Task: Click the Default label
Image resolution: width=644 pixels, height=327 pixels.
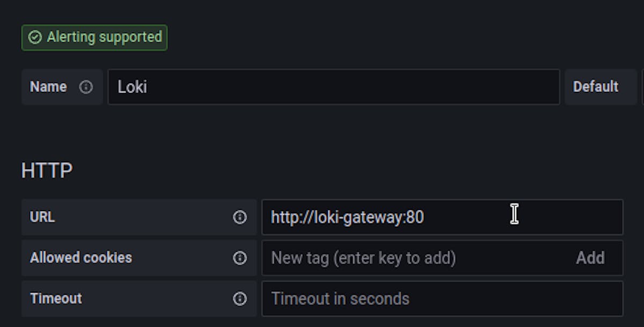Action: (x=595, y=87)
